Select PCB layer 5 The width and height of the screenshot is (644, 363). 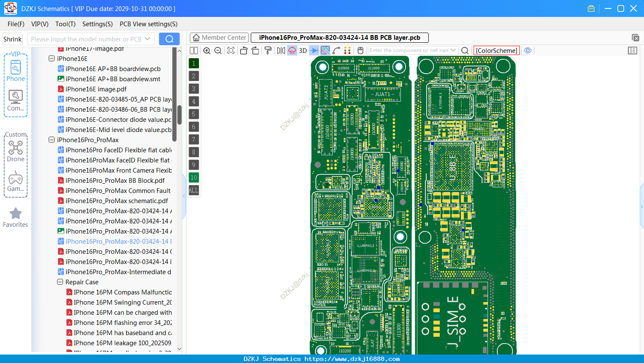coord(194,114)
